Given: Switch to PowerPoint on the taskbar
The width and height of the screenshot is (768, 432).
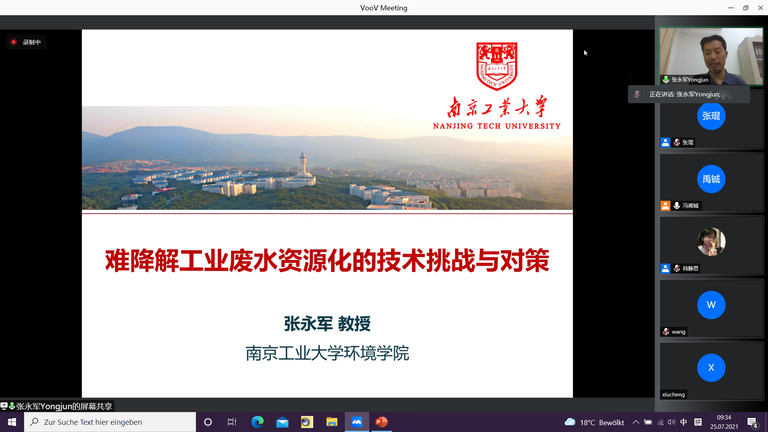Looking at the screenshot, I should 381,422.
